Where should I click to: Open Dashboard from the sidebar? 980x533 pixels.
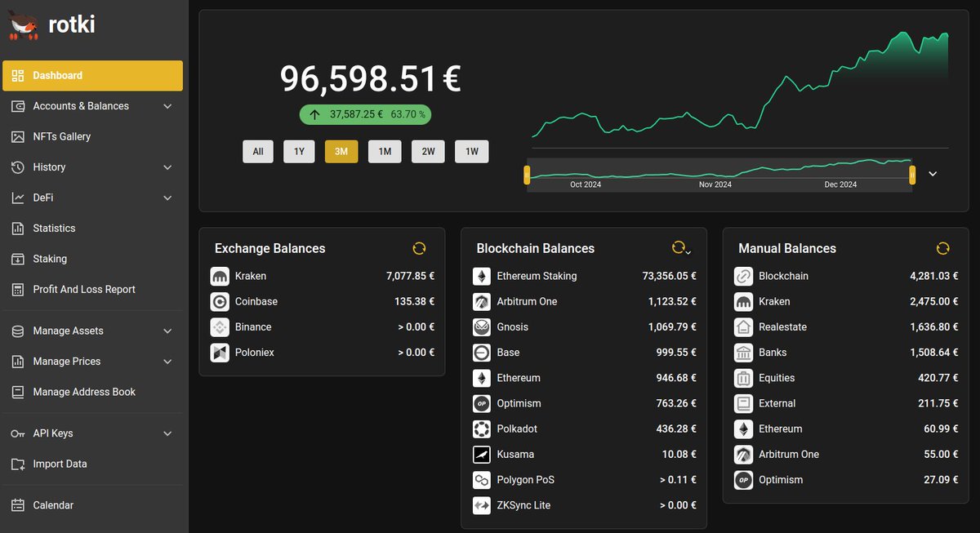click(x=92, y=75)
